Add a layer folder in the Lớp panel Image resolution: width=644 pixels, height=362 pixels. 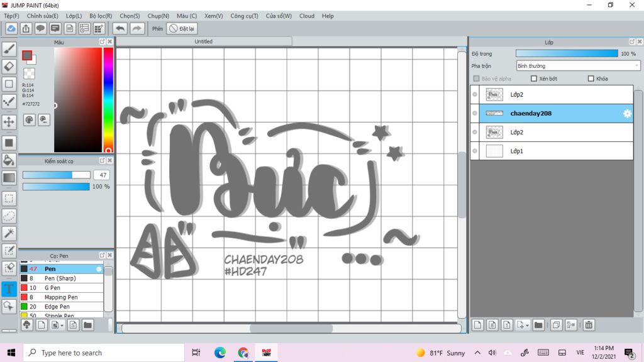tap(538, 325)
